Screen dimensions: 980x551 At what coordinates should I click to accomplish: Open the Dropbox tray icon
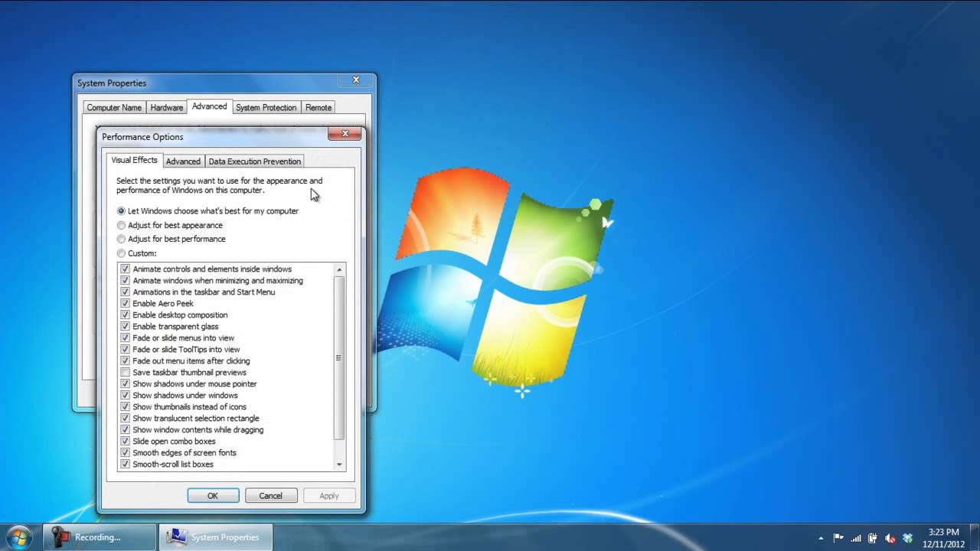point(908,538)
